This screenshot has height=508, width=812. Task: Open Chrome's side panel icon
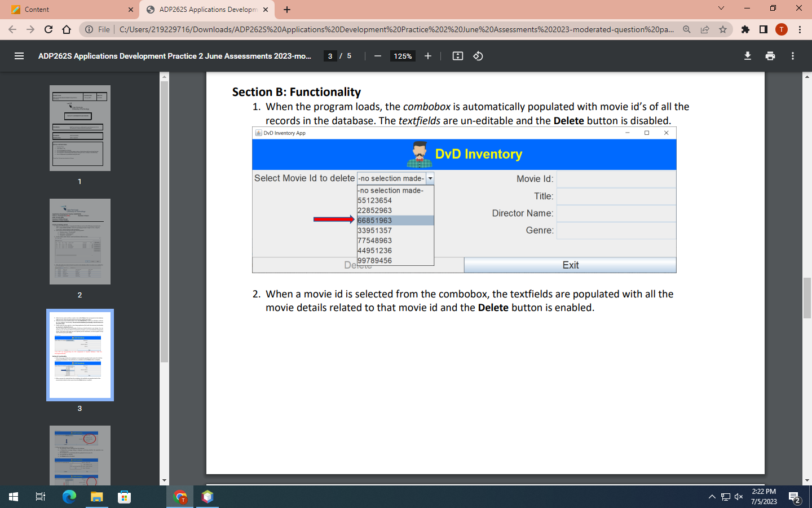tap(762, 28)
